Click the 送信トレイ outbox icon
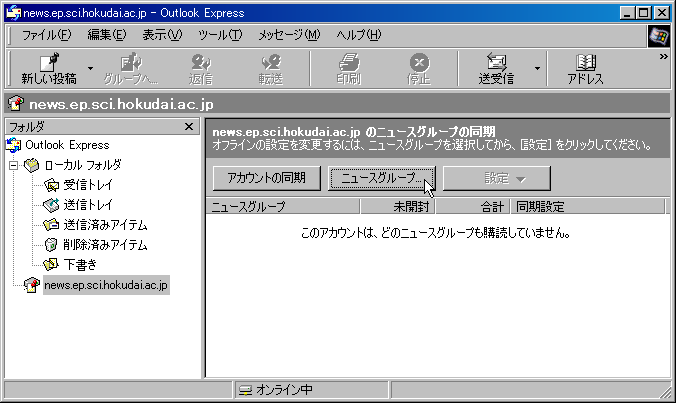 click(51, 205)
